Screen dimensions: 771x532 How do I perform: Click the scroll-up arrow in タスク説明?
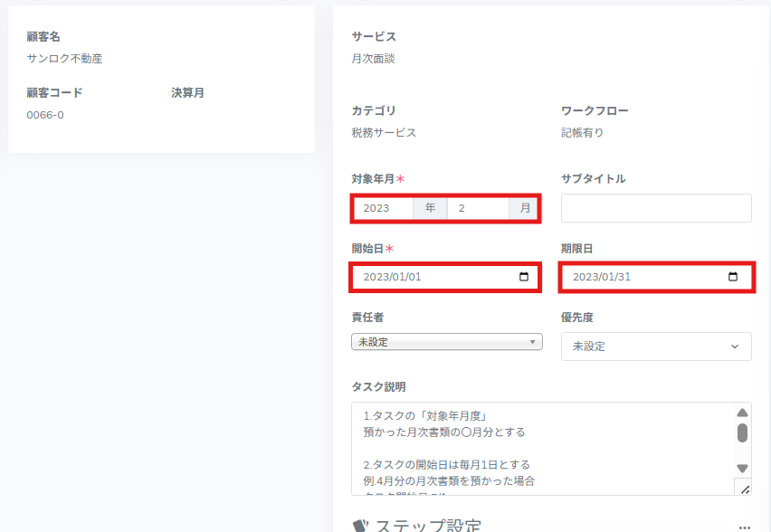[742, 413]
